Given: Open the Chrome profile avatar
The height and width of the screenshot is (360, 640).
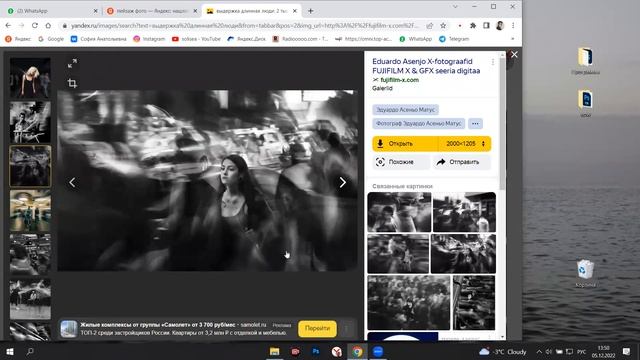Looking at the screenshot, I should 500,26.
